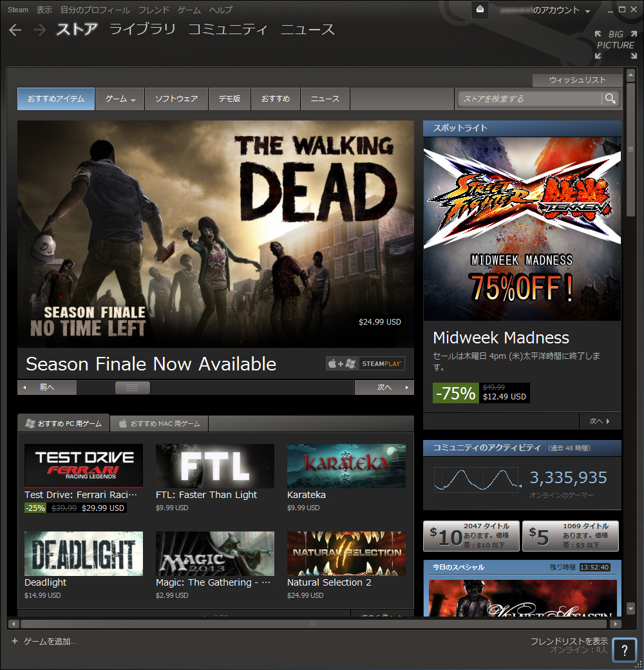Viewport: 644px width, 670px height.
Task: Go to the ニュース main section
Action: (307, 30)
